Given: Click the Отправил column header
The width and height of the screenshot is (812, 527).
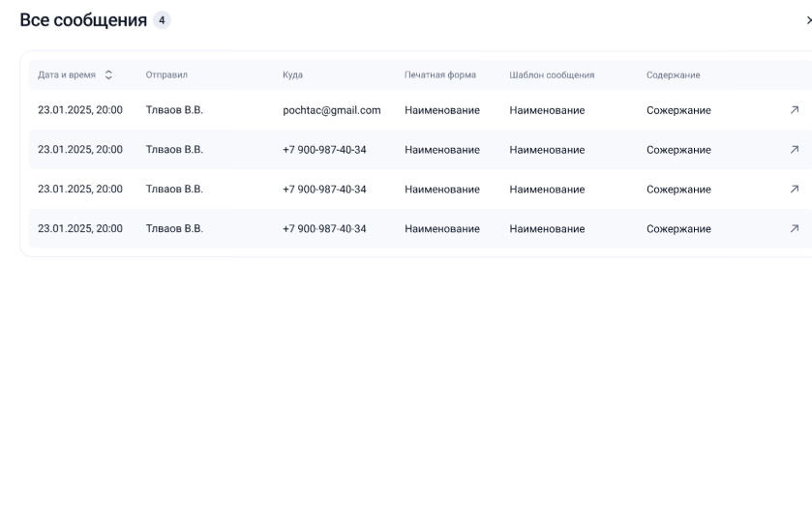Looking at the screenshot, I should coord(166,75).
